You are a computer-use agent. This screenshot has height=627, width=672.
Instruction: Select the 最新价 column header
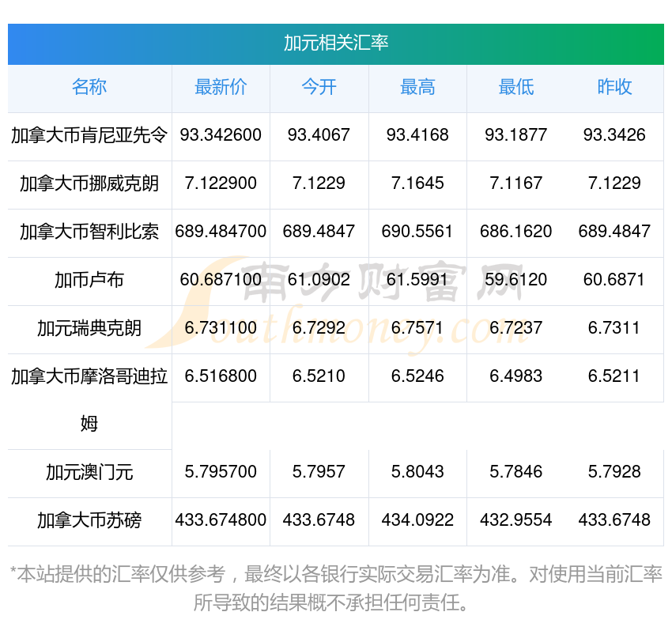[221, 87]
